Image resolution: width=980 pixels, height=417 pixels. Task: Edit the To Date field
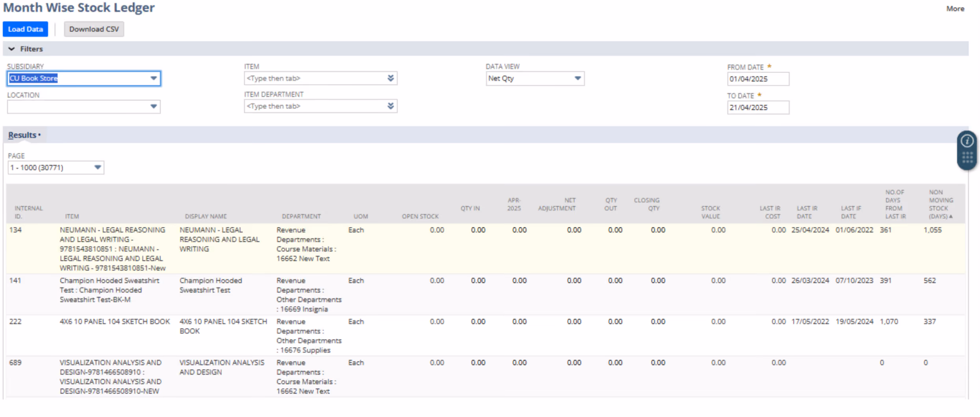pyautogui.click(x=758, y=108)
